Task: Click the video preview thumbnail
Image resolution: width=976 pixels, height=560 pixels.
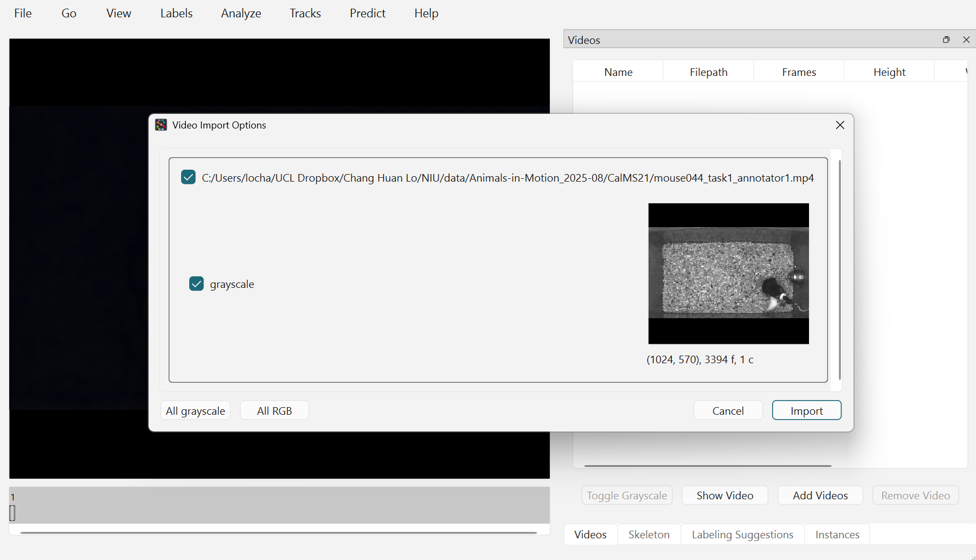Action: [728, 274]
